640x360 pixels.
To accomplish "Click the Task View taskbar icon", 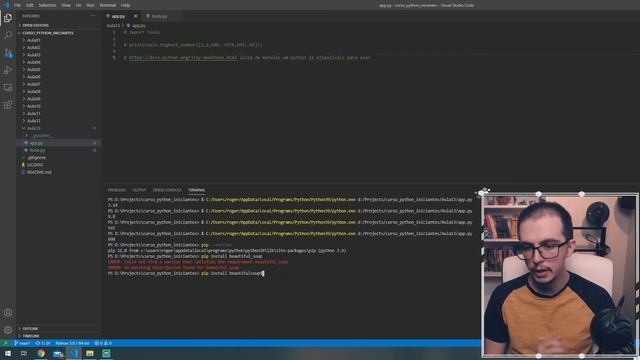I will click(x=24, y=353).
